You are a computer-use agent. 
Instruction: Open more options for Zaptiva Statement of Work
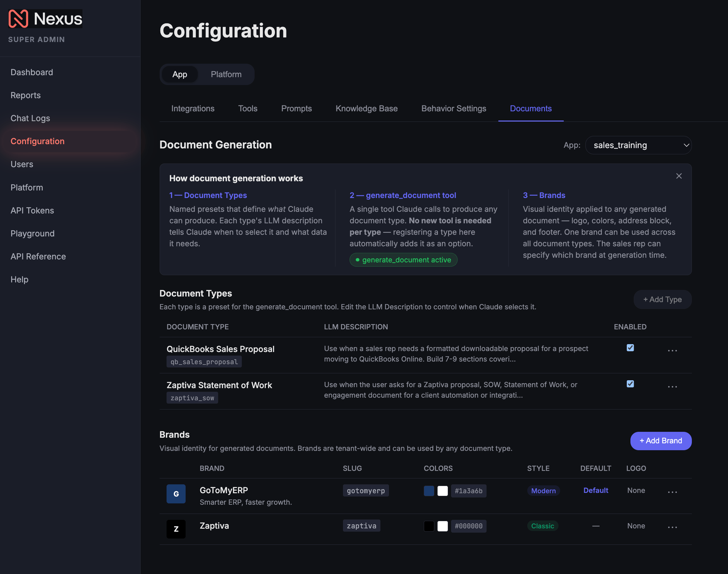click(672, 387)
